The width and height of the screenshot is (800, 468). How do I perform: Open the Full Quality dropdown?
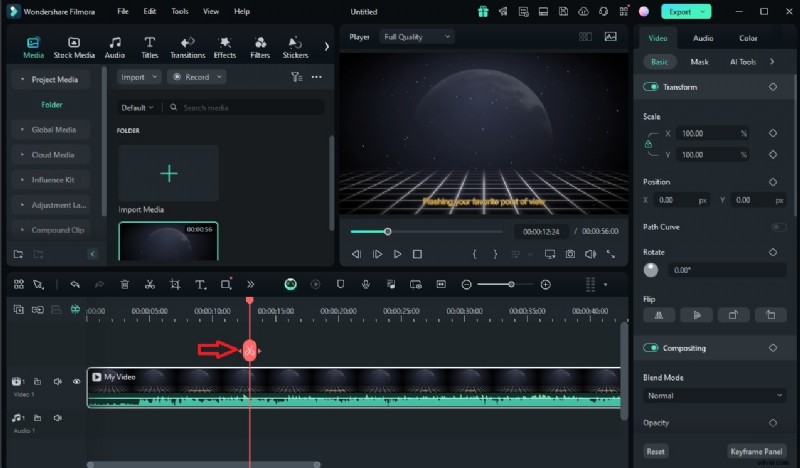click(417, 36)
